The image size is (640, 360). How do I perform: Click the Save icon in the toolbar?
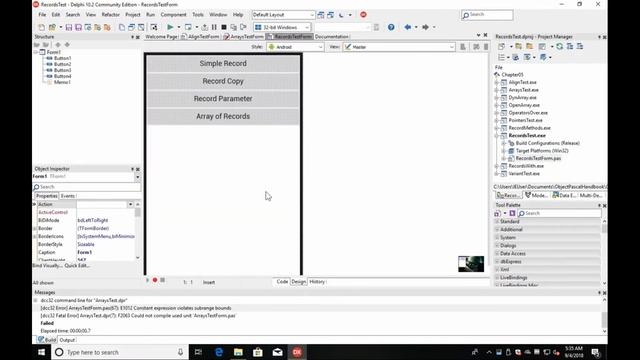[x=69, y=27]
